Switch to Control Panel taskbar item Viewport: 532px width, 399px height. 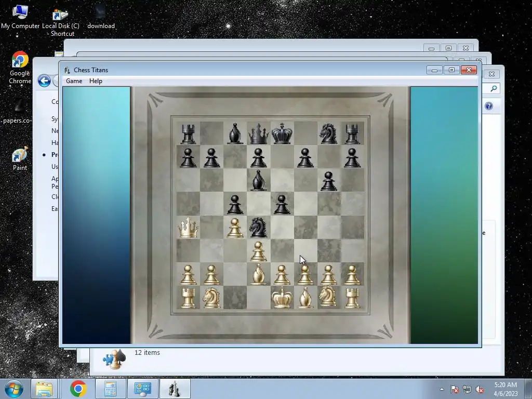(x=142, y=389)
